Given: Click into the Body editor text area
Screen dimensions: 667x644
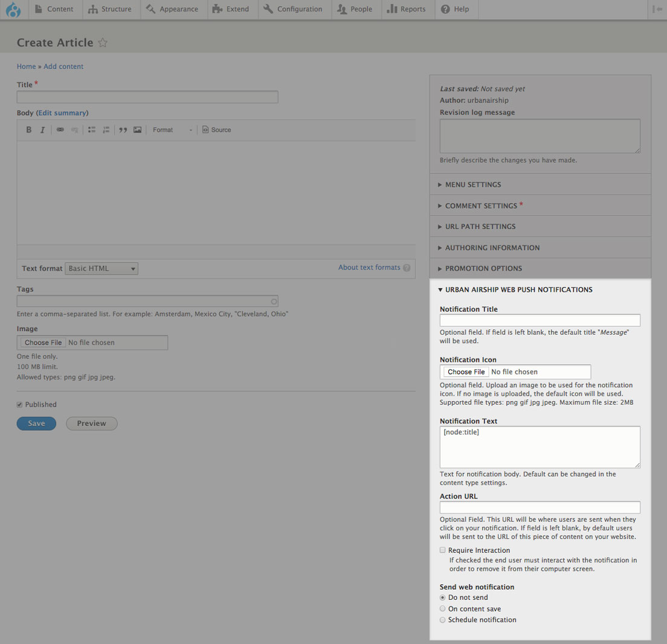Looking at the screenshot, I should pos(216,193).
